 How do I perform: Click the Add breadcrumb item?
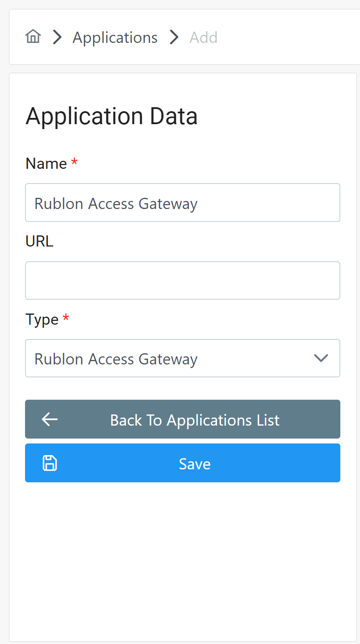(203, 38)
